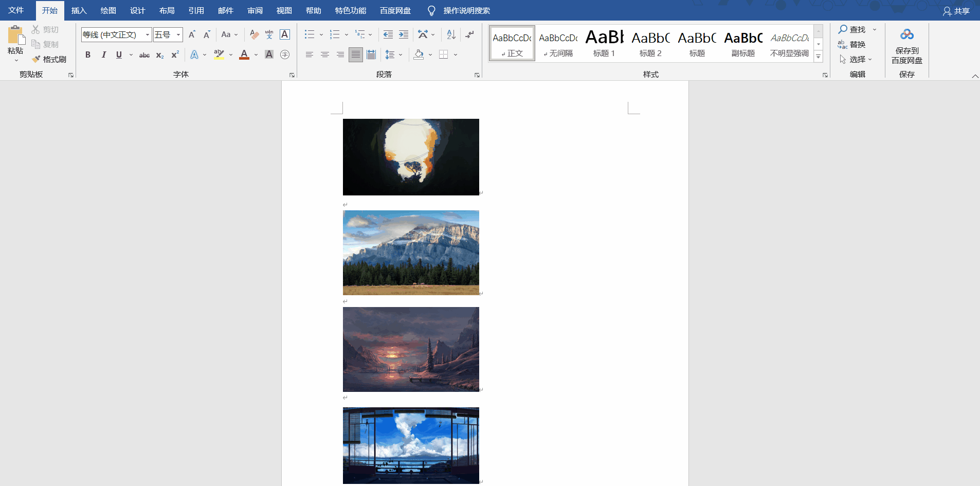Screen dimensions: 980x486
Task: Align text to the right
Action: [x=340, y=55]
